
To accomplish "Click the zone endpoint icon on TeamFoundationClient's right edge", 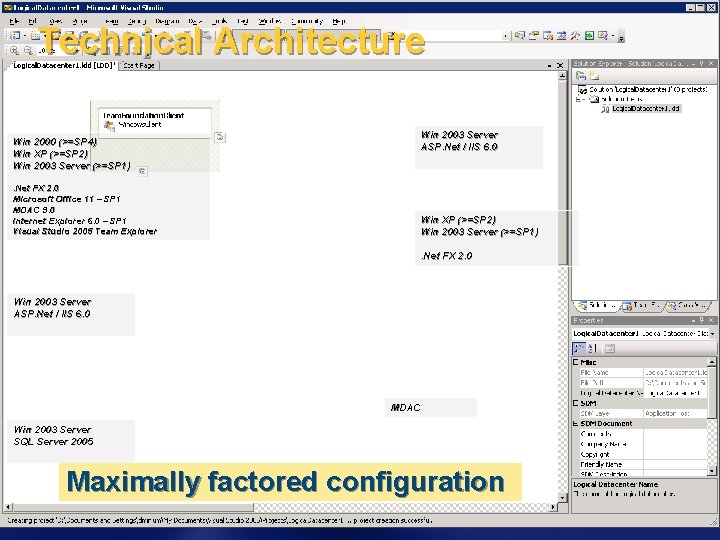I will coord(219,137).
